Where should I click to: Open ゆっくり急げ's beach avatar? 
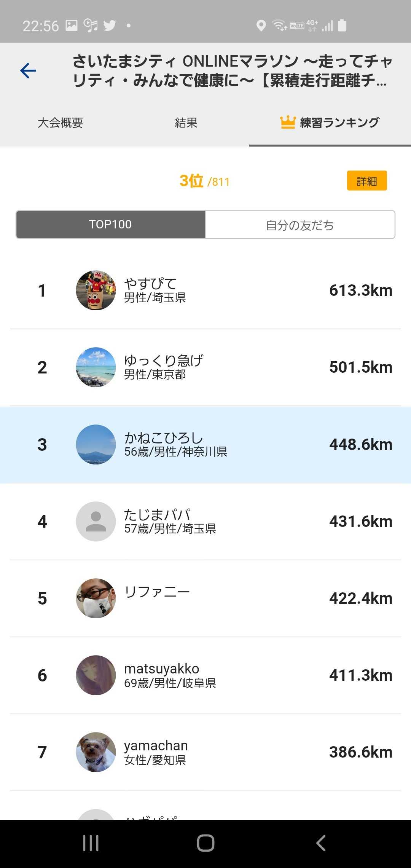click(96, 367)
